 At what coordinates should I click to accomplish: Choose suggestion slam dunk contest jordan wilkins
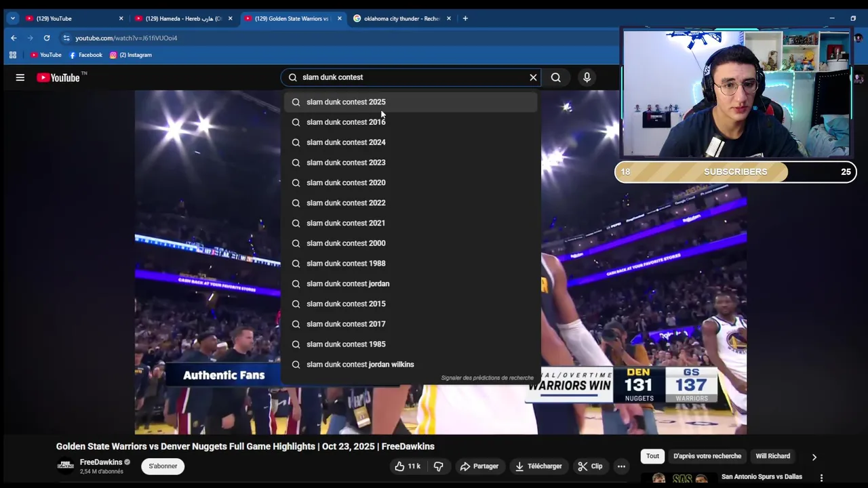[410, 365]
